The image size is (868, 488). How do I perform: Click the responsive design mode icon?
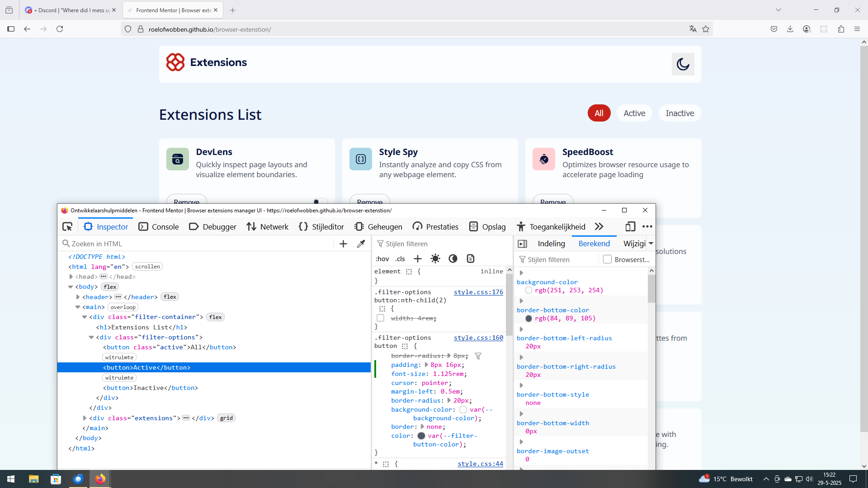point(630,227)
